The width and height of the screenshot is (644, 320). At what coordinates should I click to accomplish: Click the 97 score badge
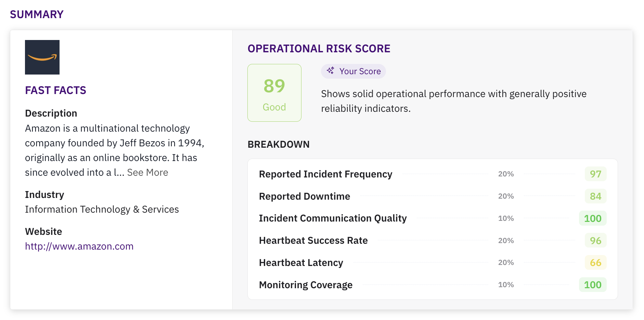click(595, 174)
